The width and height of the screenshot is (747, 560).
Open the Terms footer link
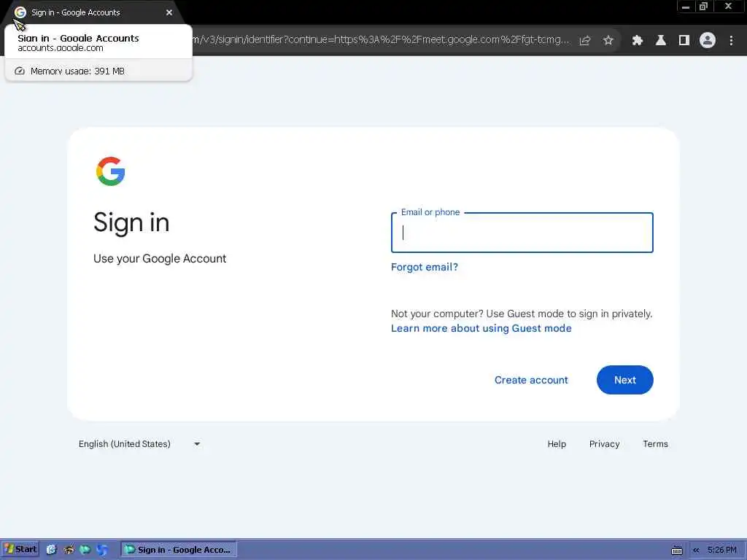click(655, 444)
